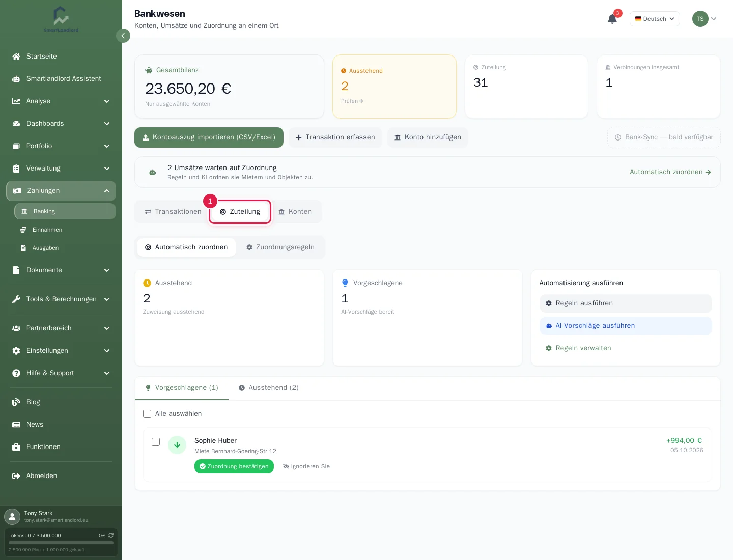Click the green incoming arrow on Sophie Huber
Screen dimensions: 733x560
point(177,445)
